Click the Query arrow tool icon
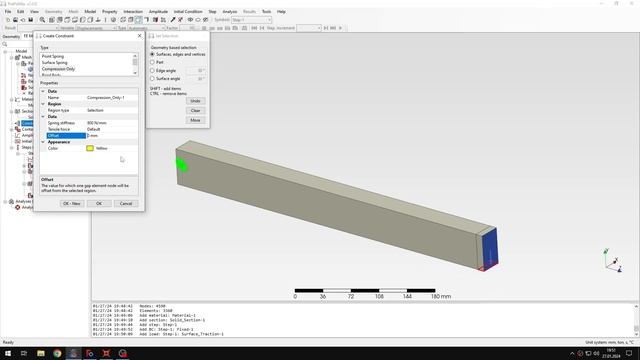Screen dimensions: 640x360 pyautogui.click(x=173, y=20)
